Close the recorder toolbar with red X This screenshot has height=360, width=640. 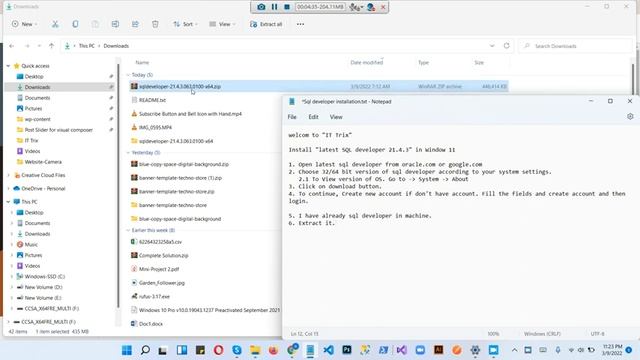click(x=383, y=7)
